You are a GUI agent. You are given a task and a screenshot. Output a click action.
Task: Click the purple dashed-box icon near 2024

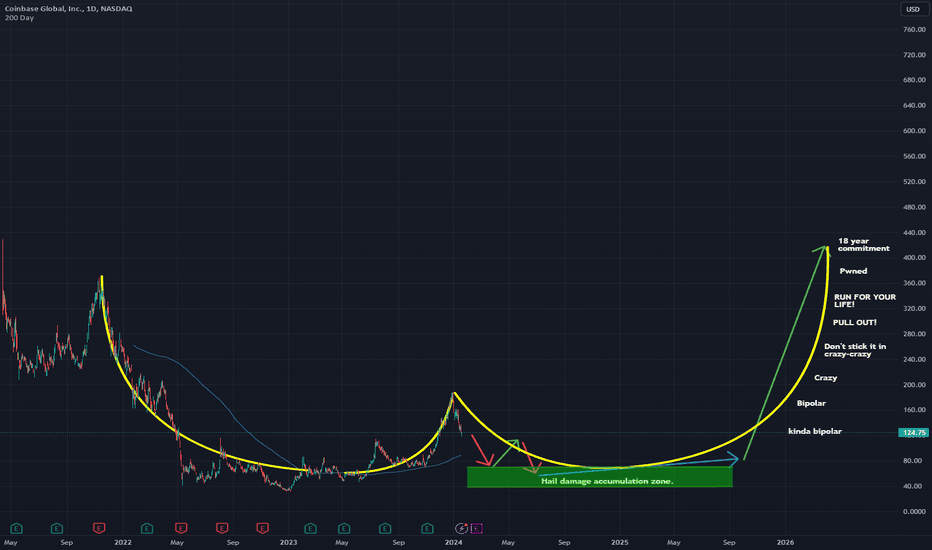(x=476, y=528)
